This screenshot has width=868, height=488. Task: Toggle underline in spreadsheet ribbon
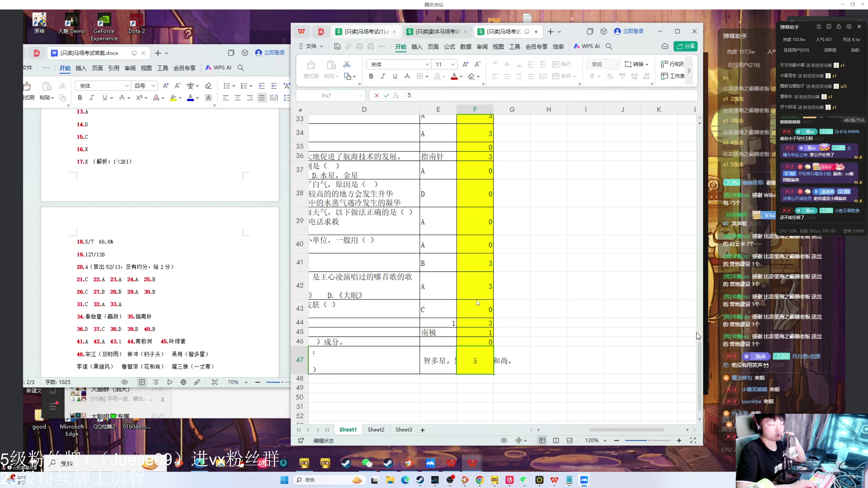coord(395,76)
